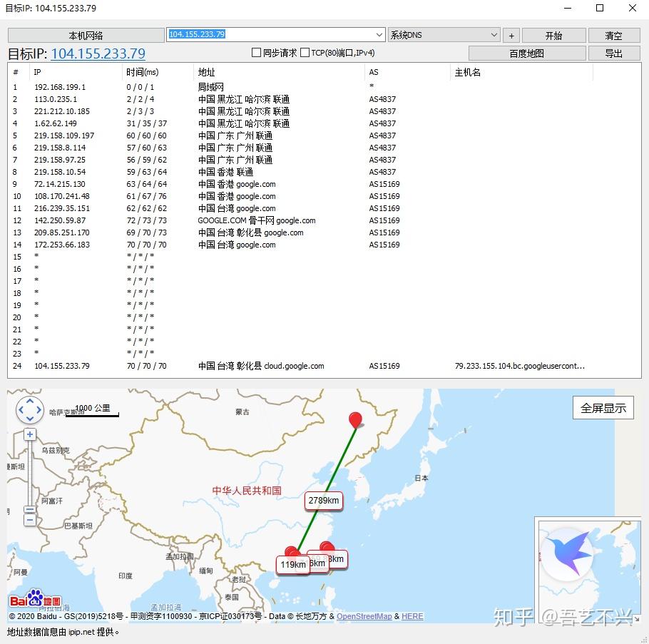Click the plus button beside DNS

click(x=511, y=36)
